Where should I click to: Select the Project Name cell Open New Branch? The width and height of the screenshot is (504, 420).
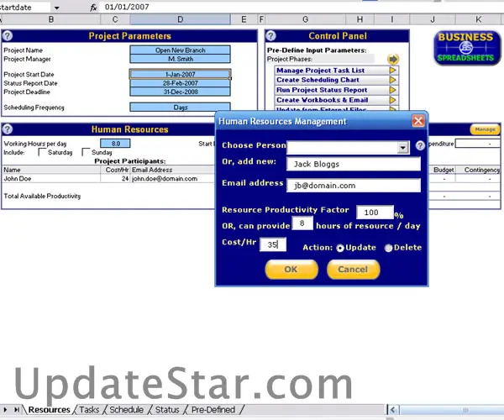(x=180, y=50)
